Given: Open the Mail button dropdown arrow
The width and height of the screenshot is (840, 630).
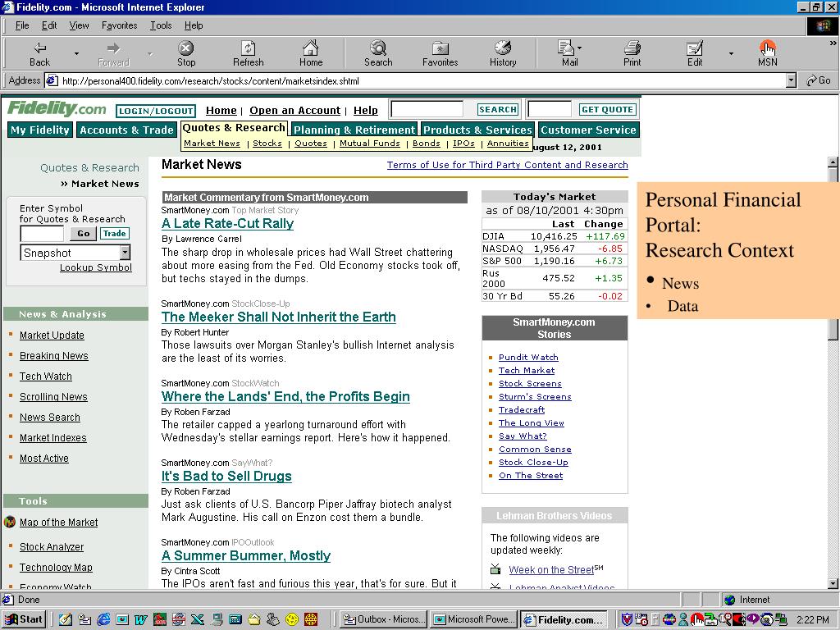Looking at the screenshot, I should 580,48.
